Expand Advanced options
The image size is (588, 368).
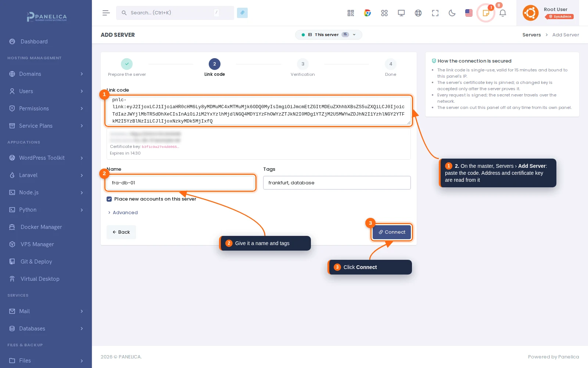coord(123,213)
